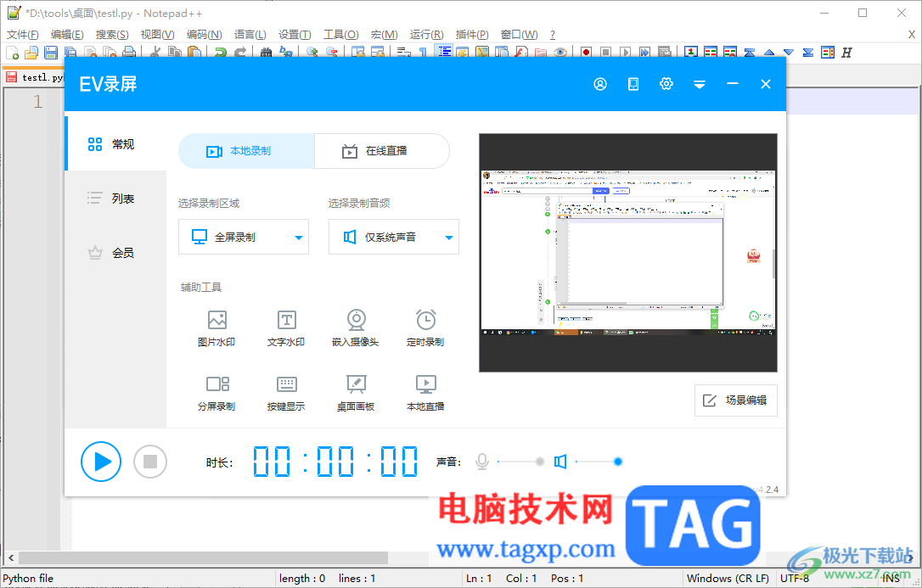
Task: Click Compare plugin's set-as-first icon
Action: (691, 53)
